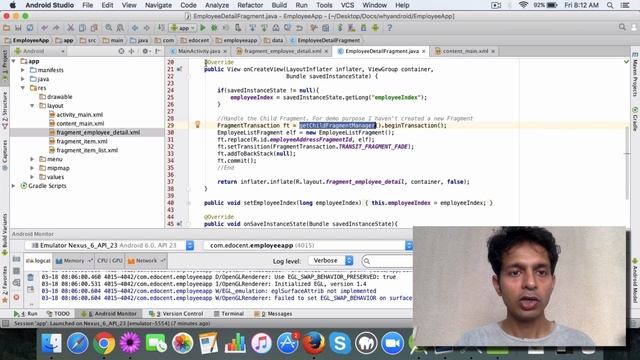
Task: Click the Find magnifier toolbar icon
Action: 109,28
